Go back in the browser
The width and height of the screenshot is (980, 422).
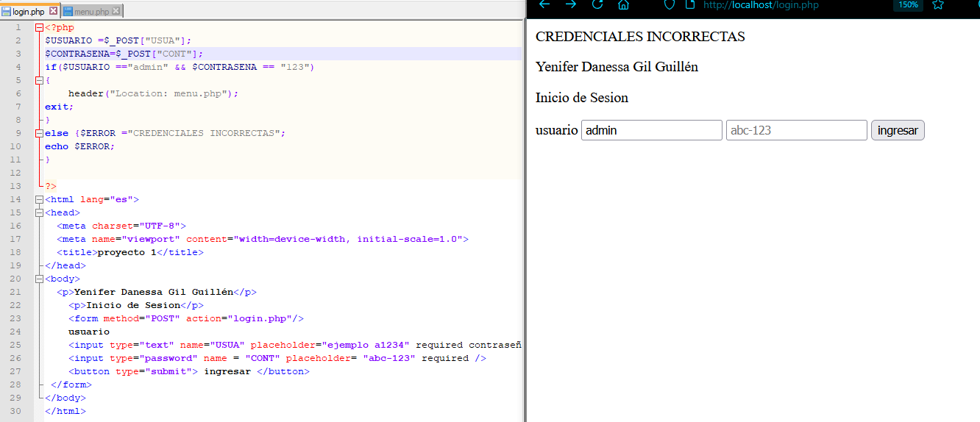click(545, 4)
